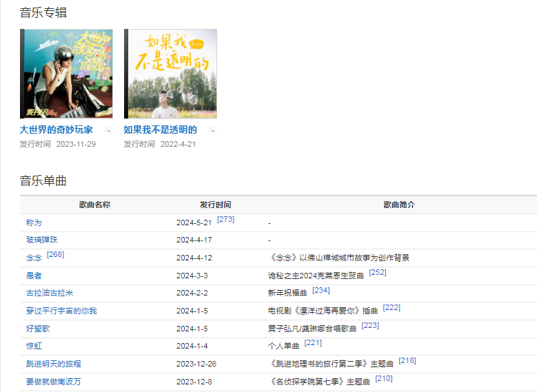Image resolution: width=537 pixels, height=392 pixels.
Task: Expand the dropdown arrow beside 大世界的奇妙玩家
Action: (108, 130)
